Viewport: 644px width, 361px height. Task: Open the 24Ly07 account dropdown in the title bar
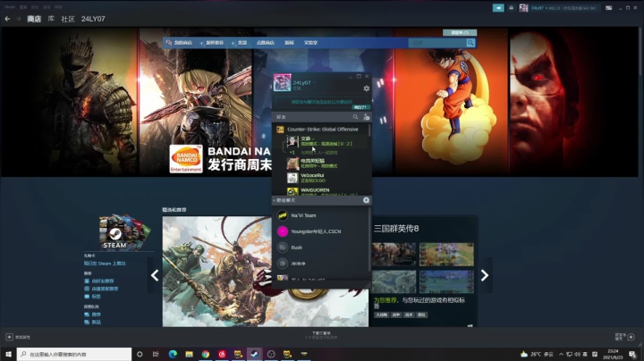click(563, 8)
